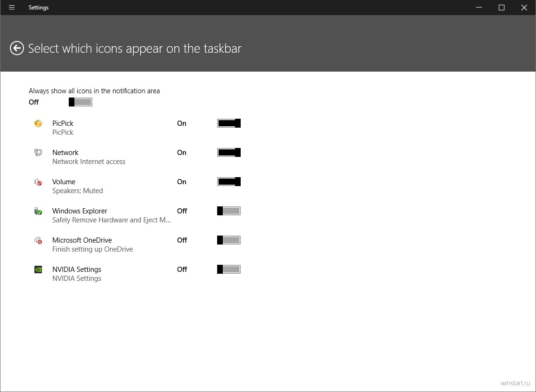Turn off the PicPick toggle
536x392 pixels.
coord(229,123)
